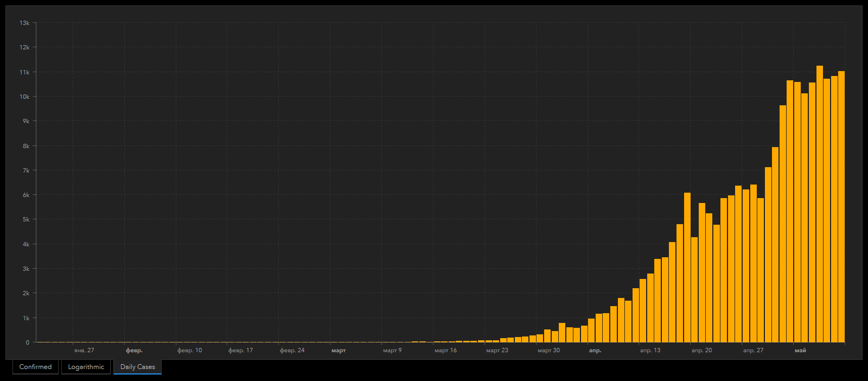Click the 9k y-axis label

[26, 121]
